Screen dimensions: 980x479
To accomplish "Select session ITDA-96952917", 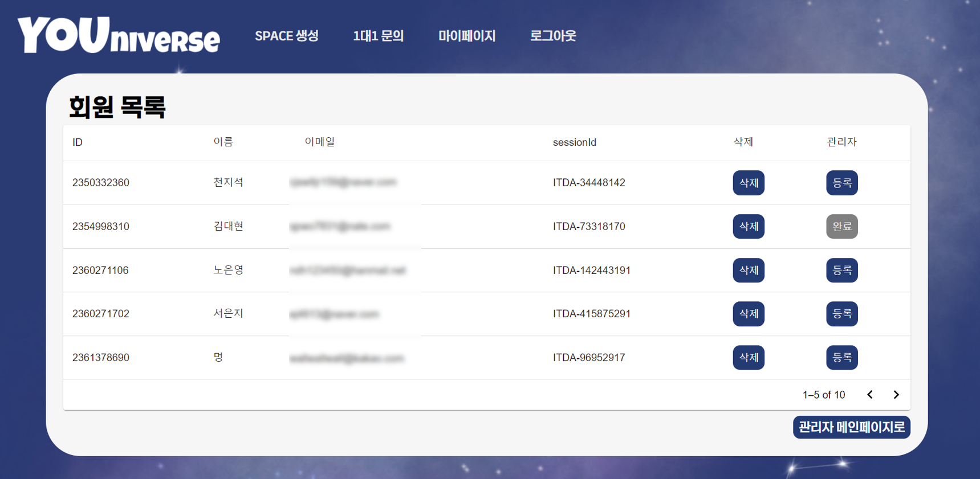I will 589,358.
